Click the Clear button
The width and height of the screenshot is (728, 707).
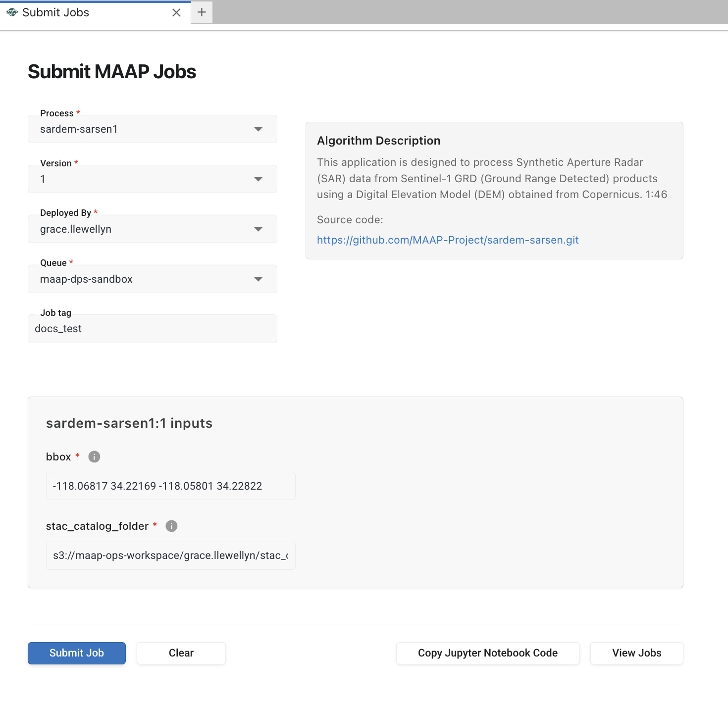[181, 653]
